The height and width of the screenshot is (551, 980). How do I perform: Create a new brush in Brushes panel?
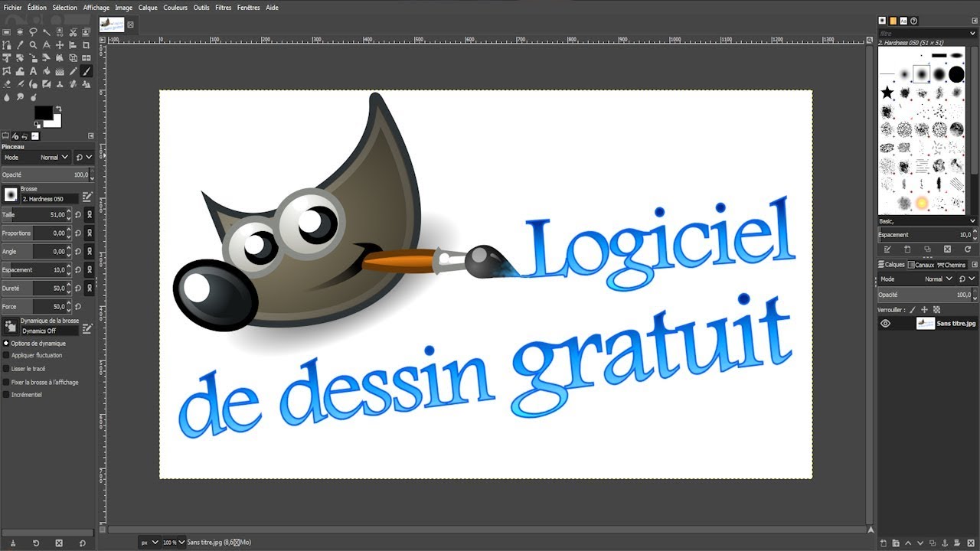coord(907,249)
